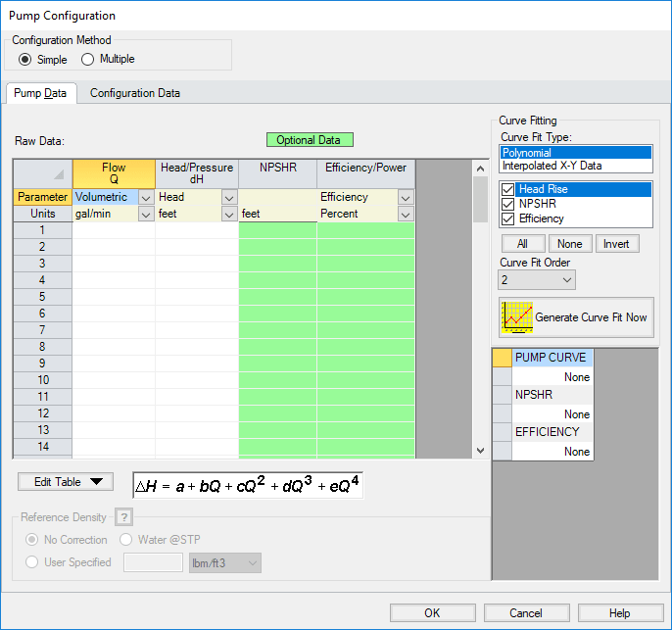Click the NPSHR results row label

552,395
